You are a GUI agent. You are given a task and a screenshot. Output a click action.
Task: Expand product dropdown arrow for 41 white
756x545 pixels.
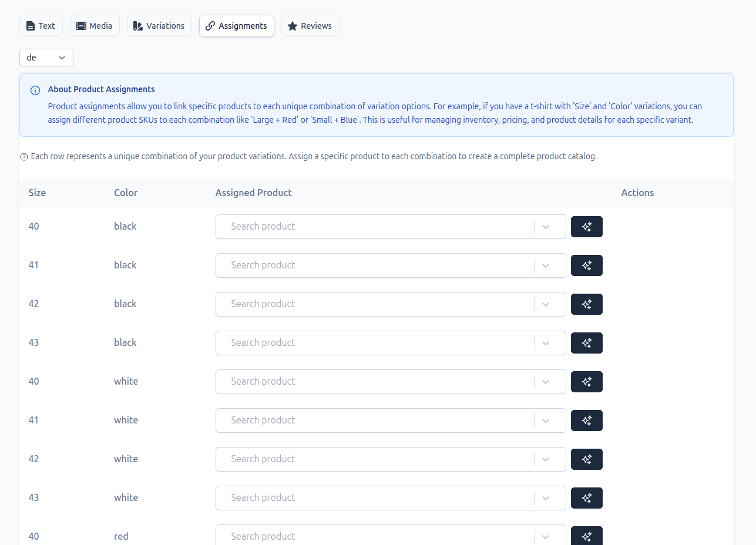pyautogui.click(x=546, y=420)
